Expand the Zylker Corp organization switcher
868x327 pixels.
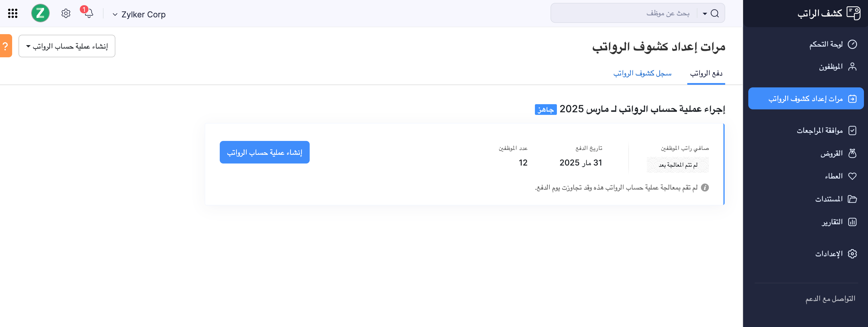139,14
